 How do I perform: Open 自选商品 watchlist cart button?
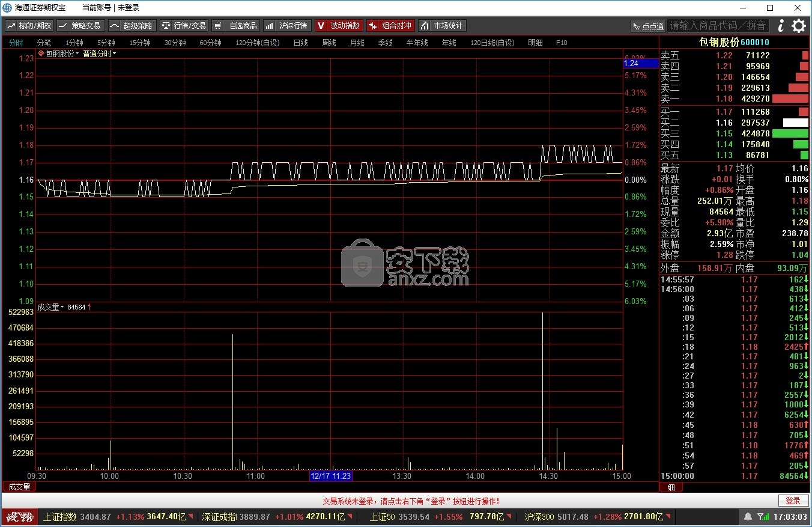[x=235, y=26]
